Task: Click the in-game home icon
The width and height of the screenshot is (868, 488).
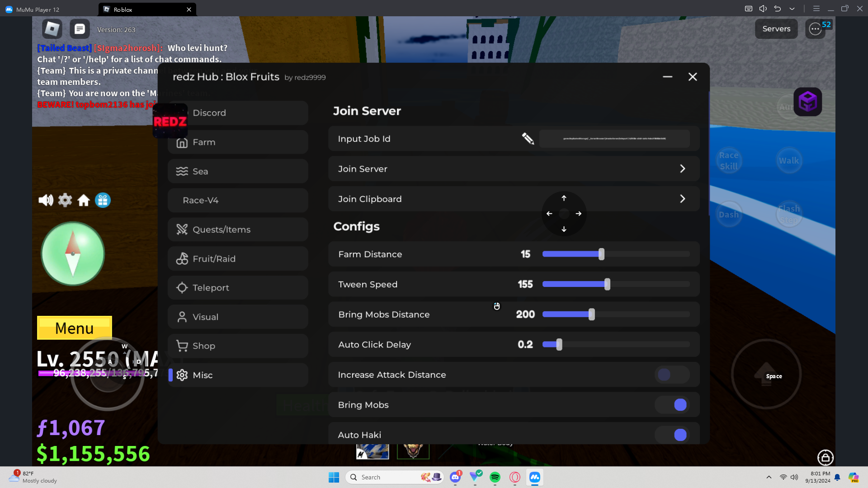Action: 84,200
